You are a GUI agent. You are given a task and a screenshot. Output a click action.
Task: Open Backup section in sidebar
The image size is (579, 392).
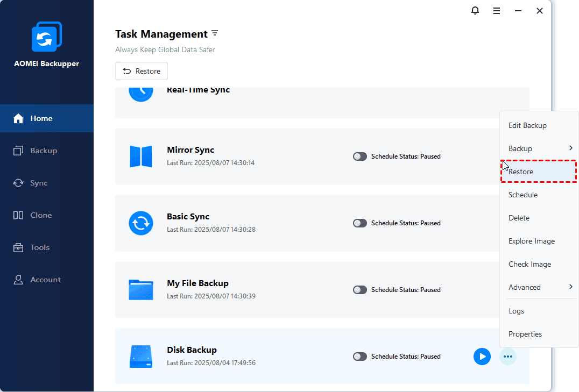[x=46, y=151]
